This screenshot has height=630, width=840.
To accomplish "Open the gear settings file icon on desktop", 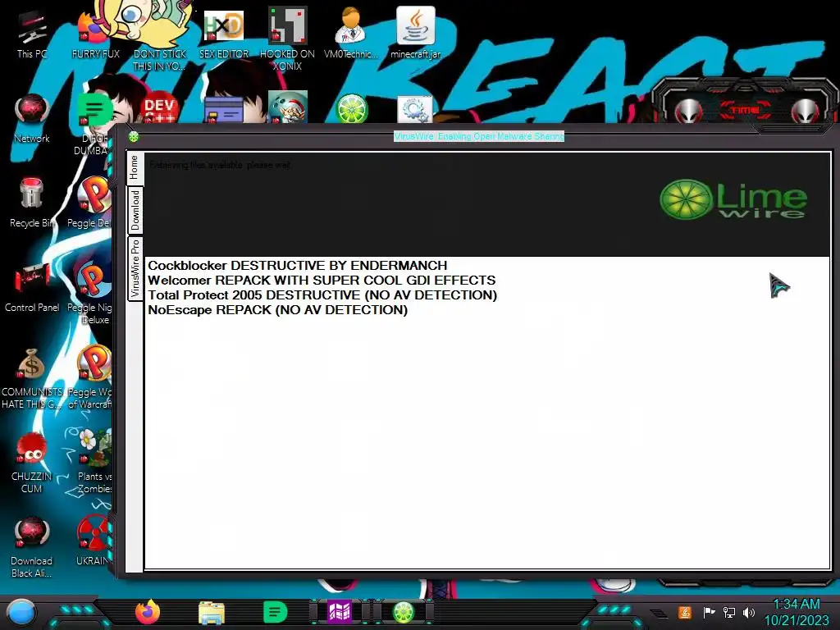I will coord(415,109).
